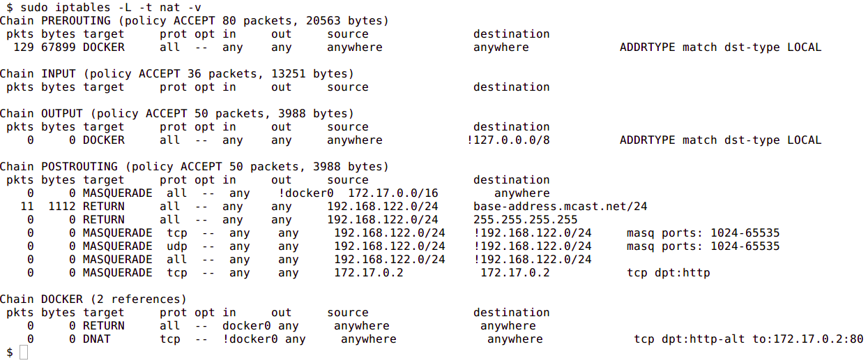Click the 255.255.255.255 destination address
The height and width of the screenshot is (363, 868).
click(525, 220)
